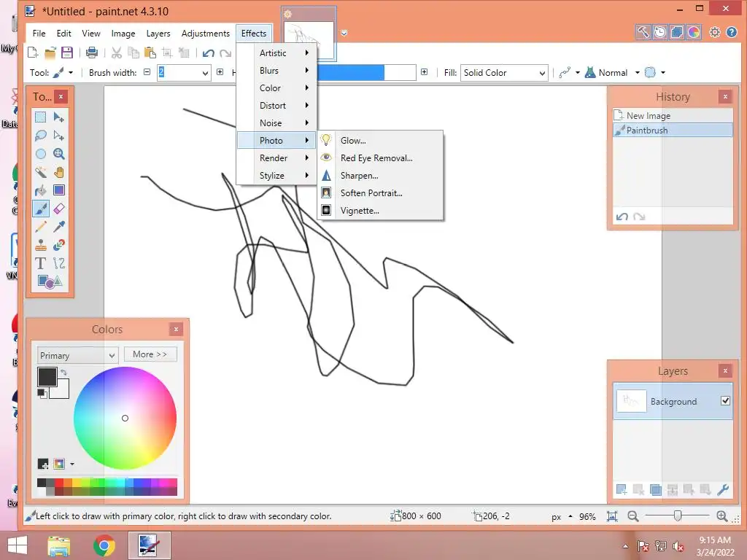
Task: Click the primary color swatch
Action: [x=47, y=377]
